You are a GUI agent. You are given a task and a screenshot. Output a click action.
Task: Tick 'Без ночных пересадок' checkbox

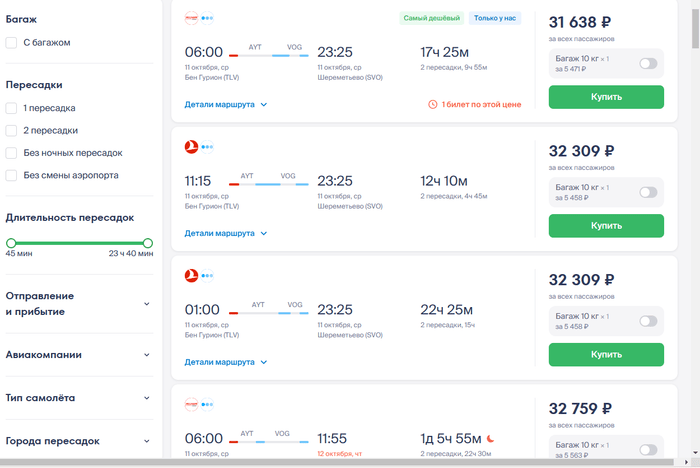(11, 153)
